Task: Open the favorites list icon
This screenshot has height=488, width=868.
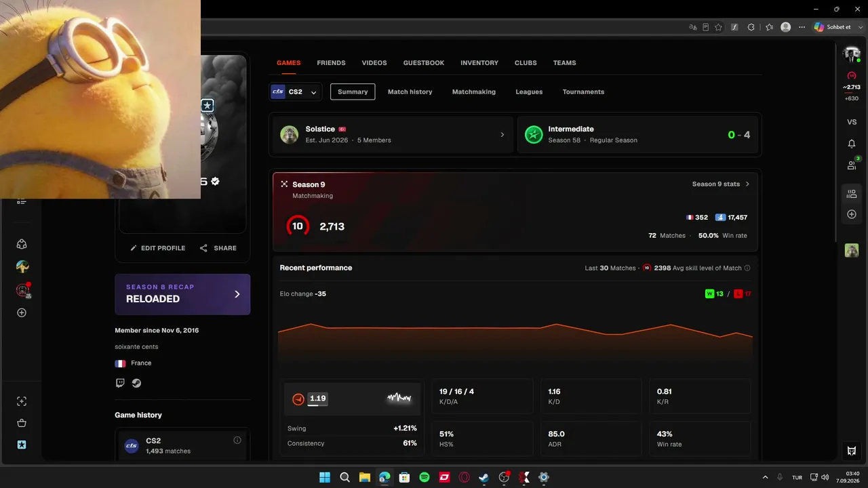Action: pos(769,27)
